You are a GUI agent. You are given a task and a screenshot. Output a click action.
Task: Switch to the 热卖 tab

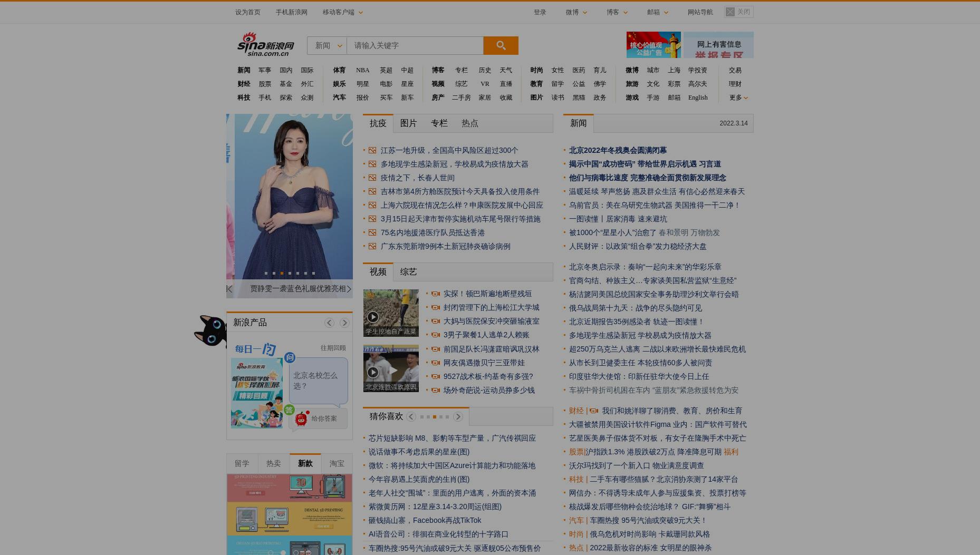(274, 464)
